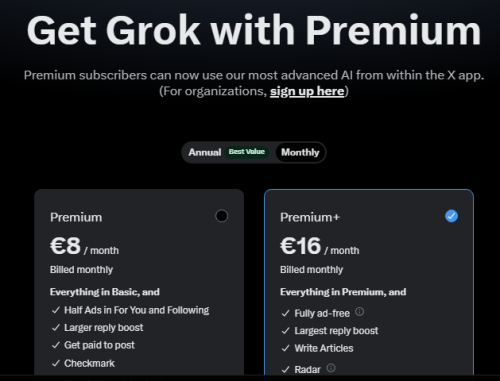This screenshot has height=381, width=500.
Task: Switch billing to Annual
Action: tap(205, 152)
